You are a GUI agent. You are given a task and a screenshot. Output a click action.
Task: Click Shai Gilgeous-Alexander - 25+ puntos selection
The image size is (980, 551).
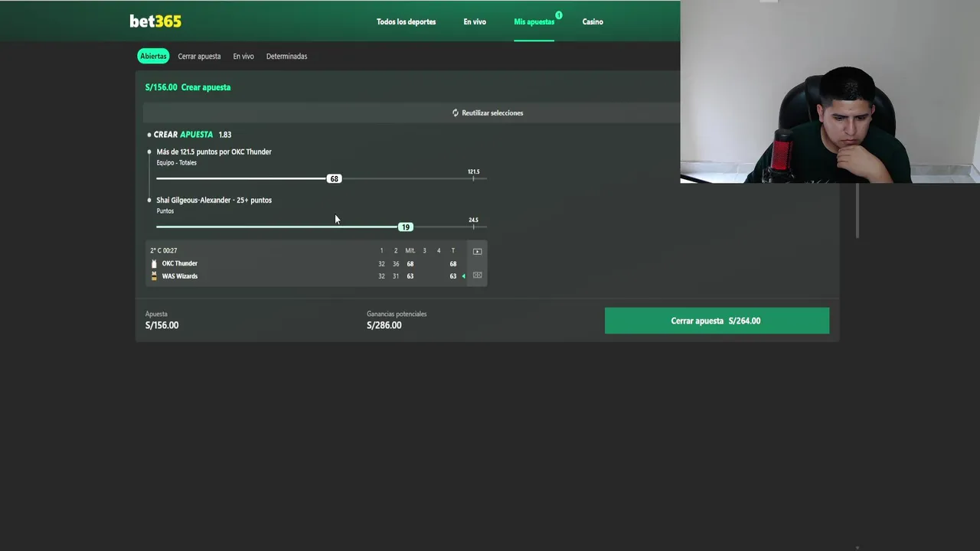(214, 200)
